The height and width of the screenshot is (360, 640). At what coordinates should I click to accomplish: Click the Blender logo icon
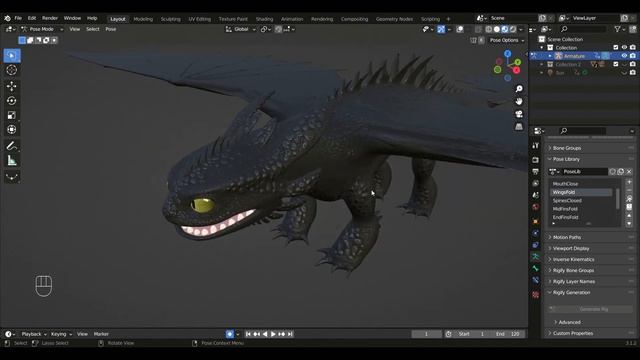tap(7, 18)
